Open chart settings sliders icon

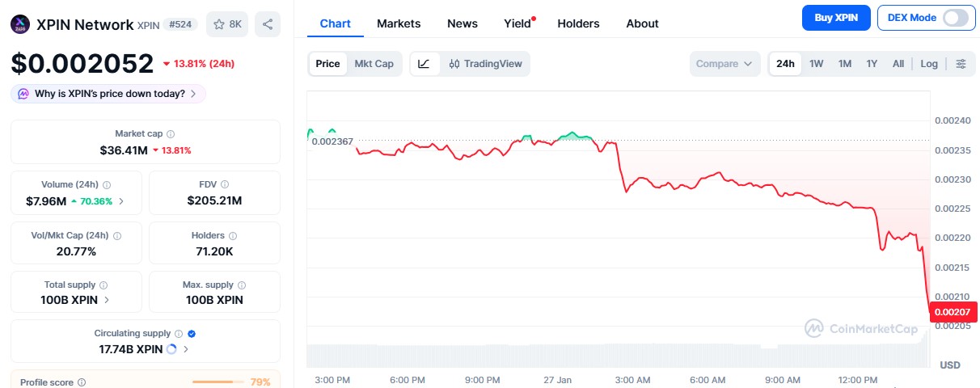pyautogui.click(x=961, y=64)
